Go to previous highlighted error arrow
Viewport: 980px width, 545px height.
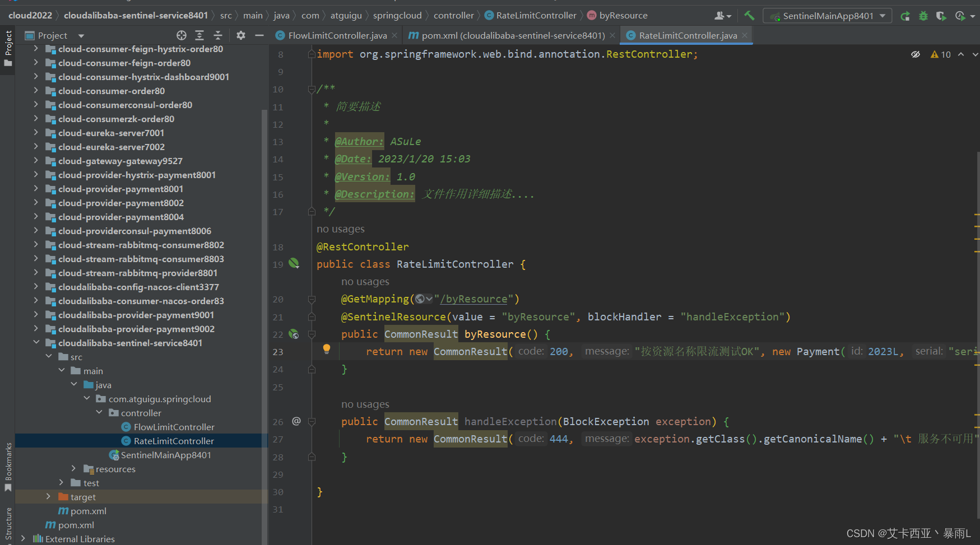pyautogui.click(x=961, y=54)
